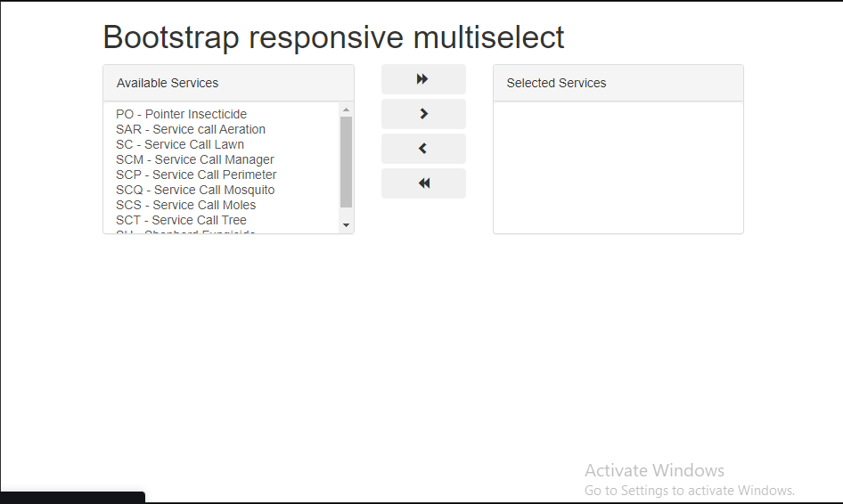Move selected service to the right
Image resolution: width=843 pixels, height=504 pixels.
click(423, 114)
